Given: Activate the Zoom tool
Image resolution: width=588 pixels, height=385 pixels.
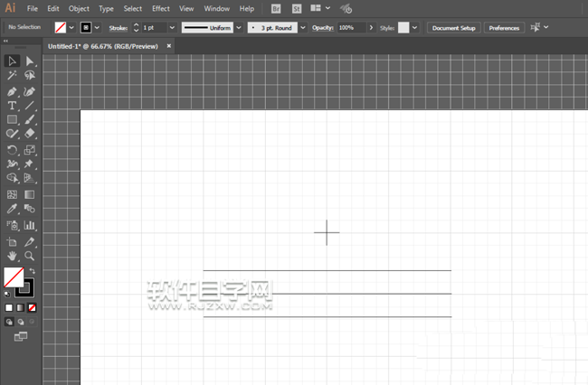Looking at the screenshot, I should 30,257.
